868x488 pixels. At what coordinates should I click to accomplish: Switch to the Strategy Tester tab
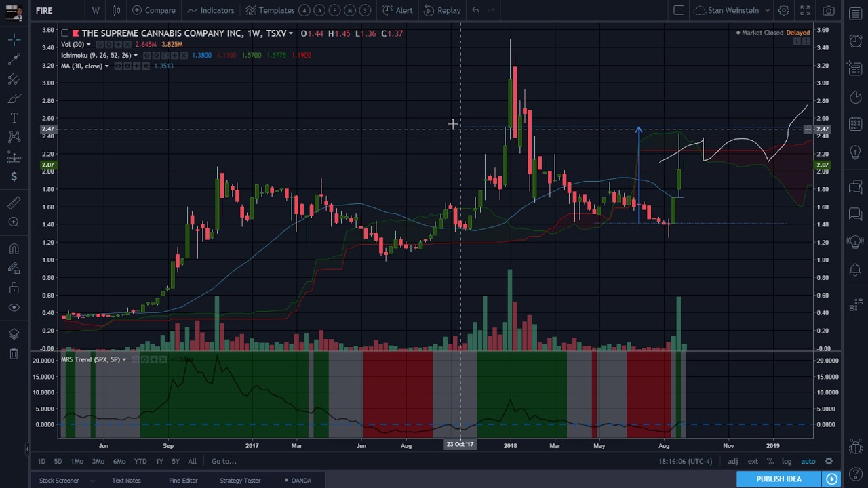[240, 481]
